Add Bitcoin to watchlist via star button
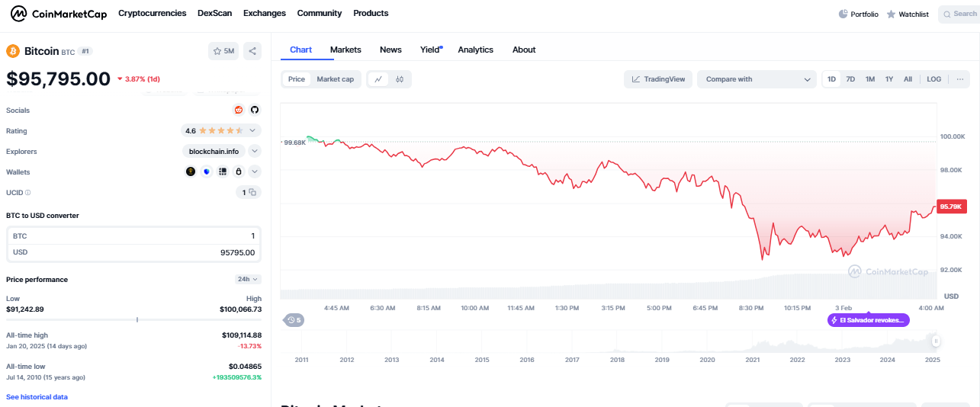980x407 pixels. 223,51
